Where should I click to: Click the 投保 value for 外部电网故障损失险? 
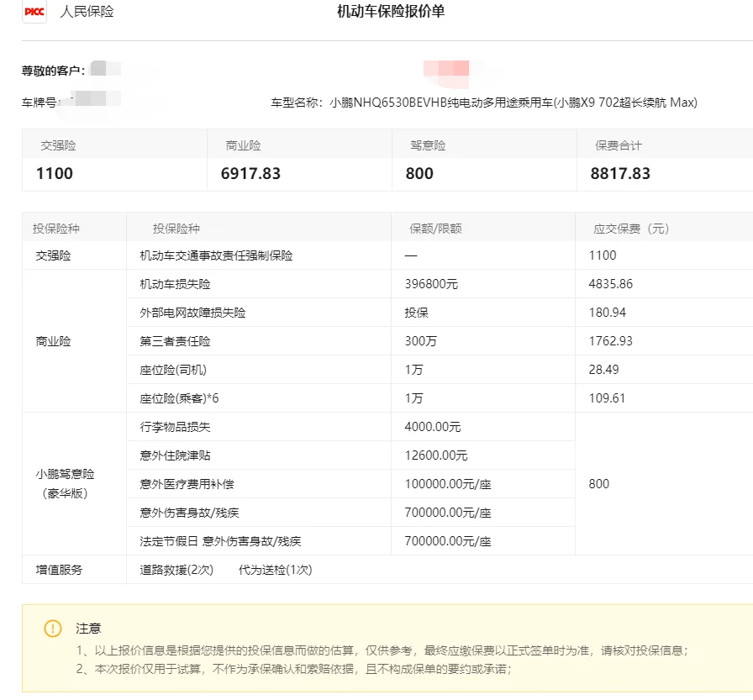(x=416, y=313)
